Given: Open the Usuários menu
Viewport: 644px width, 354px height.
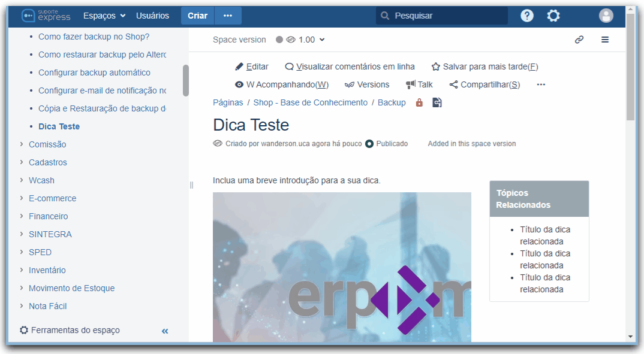Looking at the screenshot, I should [x=152, y=16].
